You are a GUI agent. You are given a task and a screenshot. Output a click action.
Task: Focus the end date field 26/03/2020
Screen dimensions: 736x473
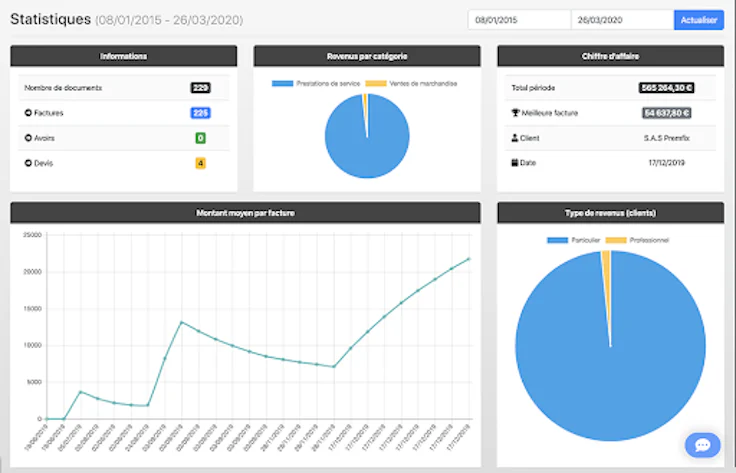click(623, 20)
